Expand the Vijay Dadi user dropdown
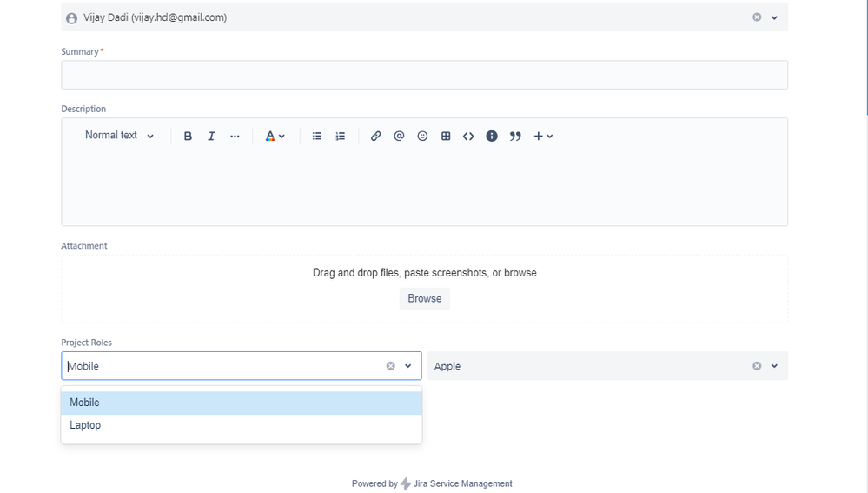The height and width of the screenshot is (493, 868). tap(774, 17)
